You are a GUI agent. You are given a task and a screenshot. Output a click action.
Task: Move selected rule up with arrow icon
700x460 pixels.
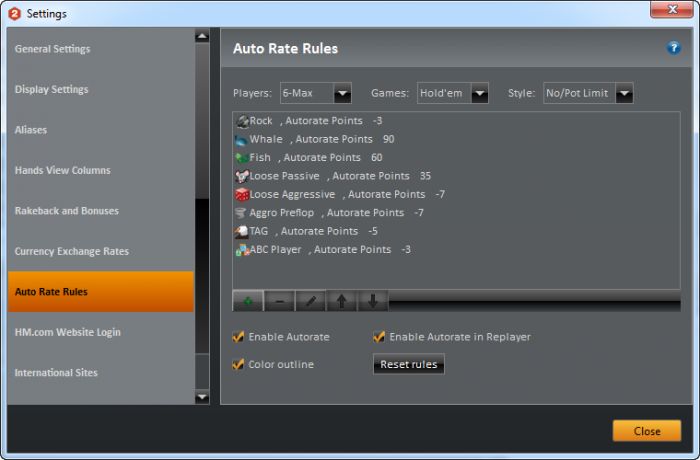coord(342,301)
